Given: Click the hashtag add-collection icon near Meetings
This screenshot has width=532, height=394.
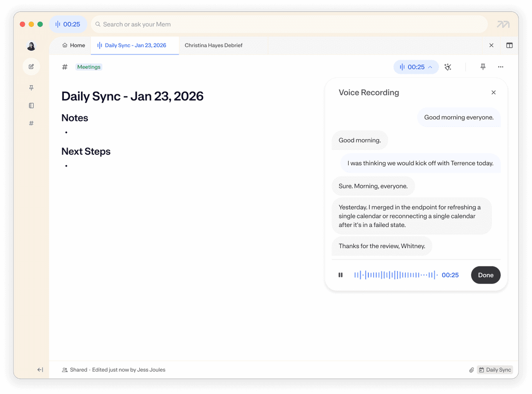Looking at the screenshot, I should coord(65,67).
